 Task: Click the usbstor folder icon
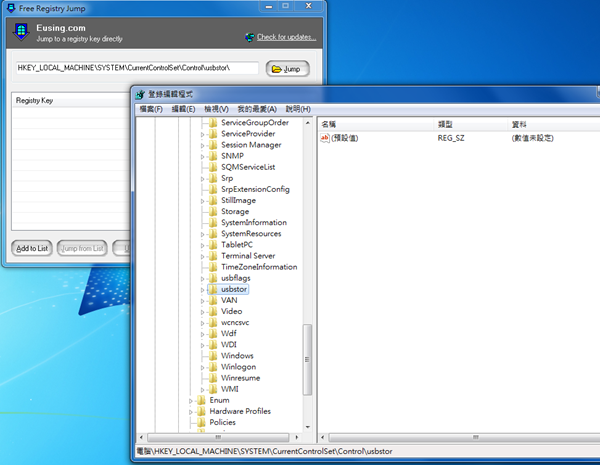pos(212,289)
